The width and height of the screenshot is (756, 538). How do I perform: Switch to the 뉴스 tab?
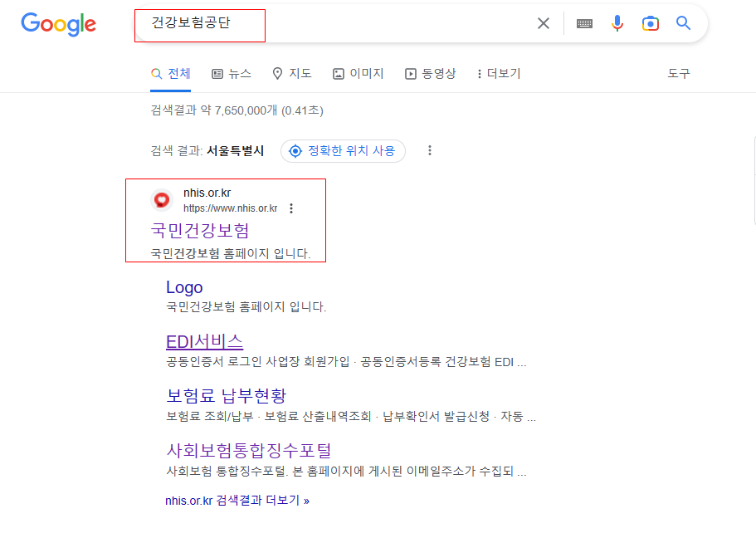click(x=232, y=74)
